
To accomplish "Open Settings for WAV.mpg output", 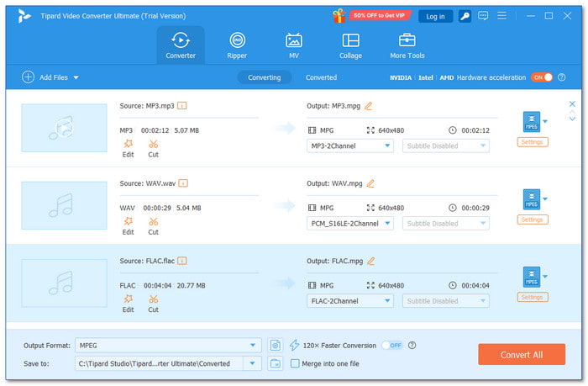I will coord(532,219).
